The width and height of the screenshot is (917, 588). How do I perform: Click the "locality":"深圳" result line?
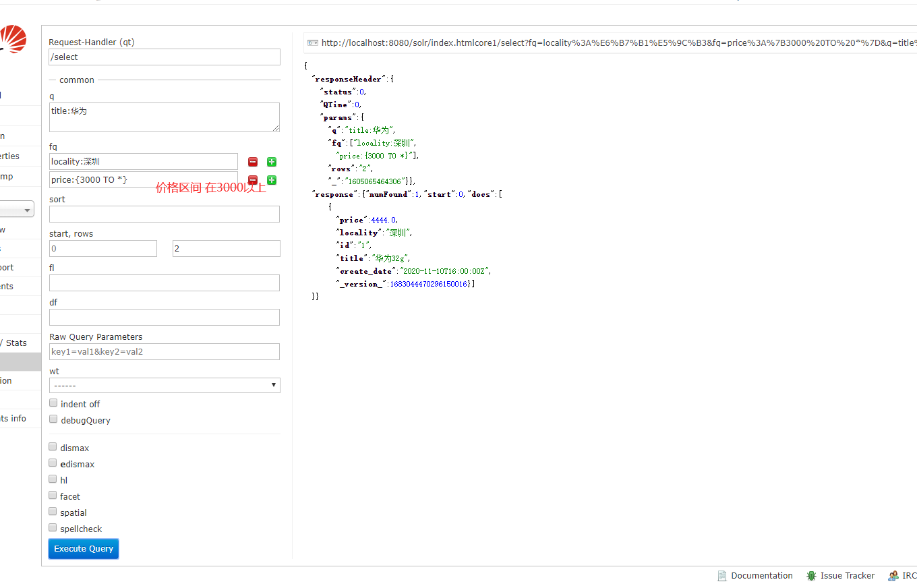[x=374, y=233]
